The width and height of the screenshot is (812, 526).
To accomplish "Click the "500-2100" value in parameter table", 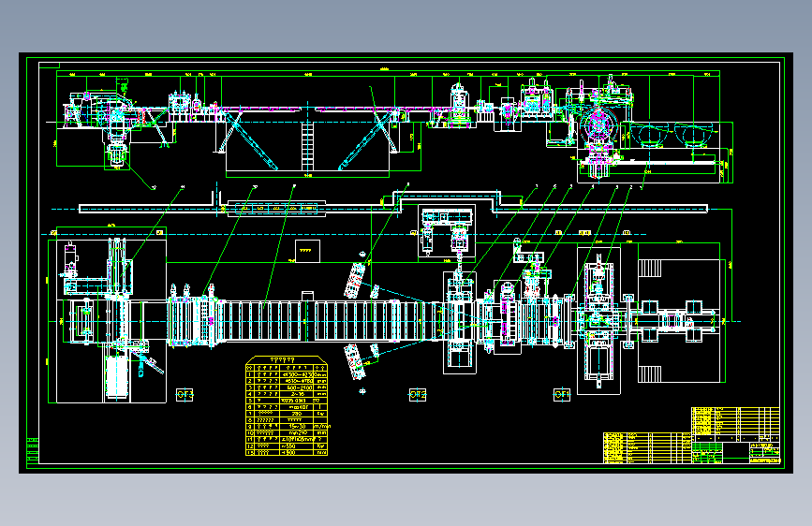I will point(298,387).
